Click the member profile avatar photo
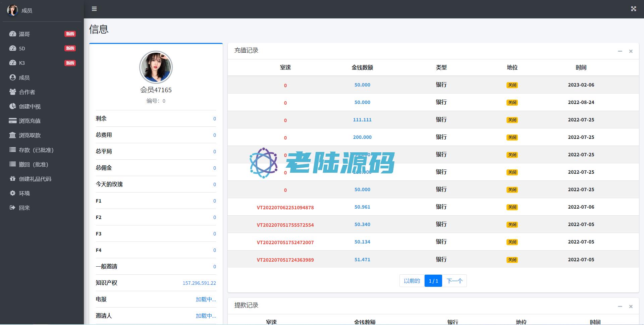The height and width of the screenshot is (325, 644). (156, 67)
